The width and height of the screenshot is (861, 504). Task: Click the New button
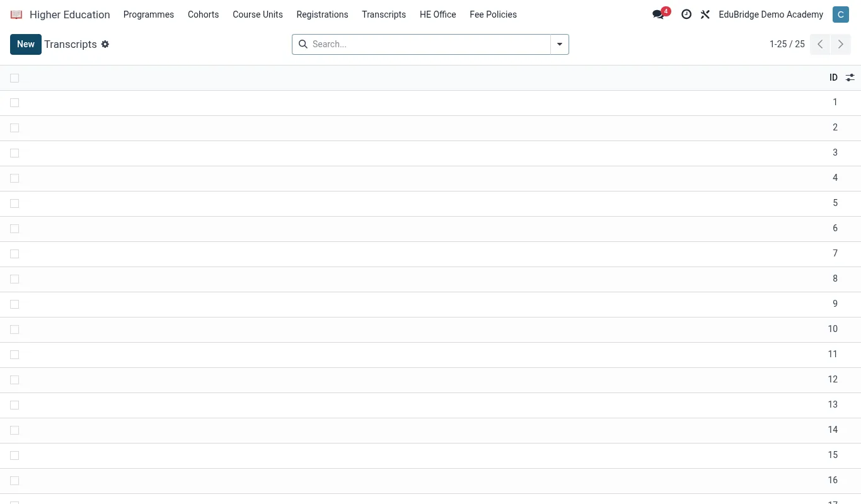26,44
